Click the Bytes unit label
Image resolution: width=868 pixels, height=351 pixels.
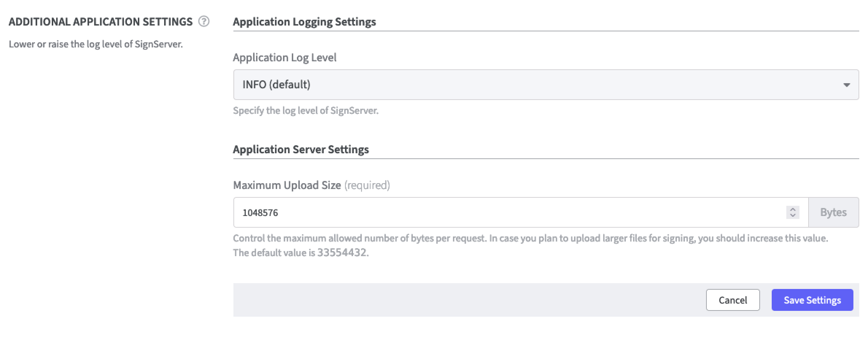coord(833,212)
